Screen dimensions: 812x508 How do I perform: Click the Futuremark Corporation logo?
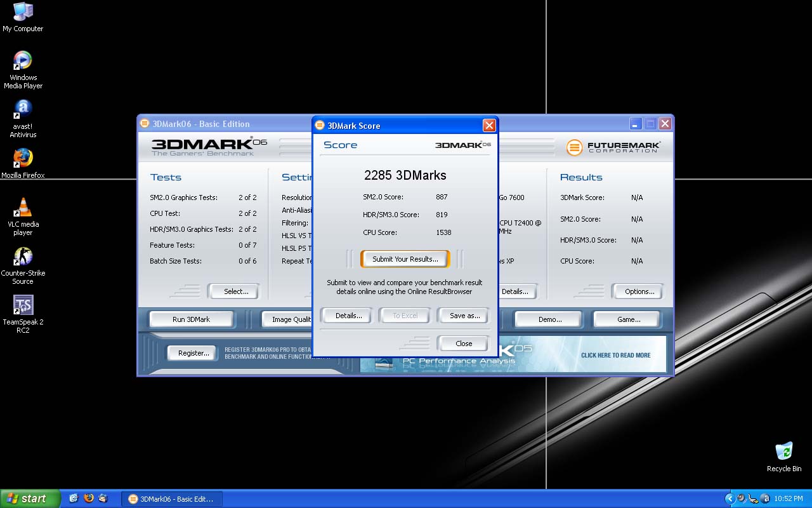[613, 147]
